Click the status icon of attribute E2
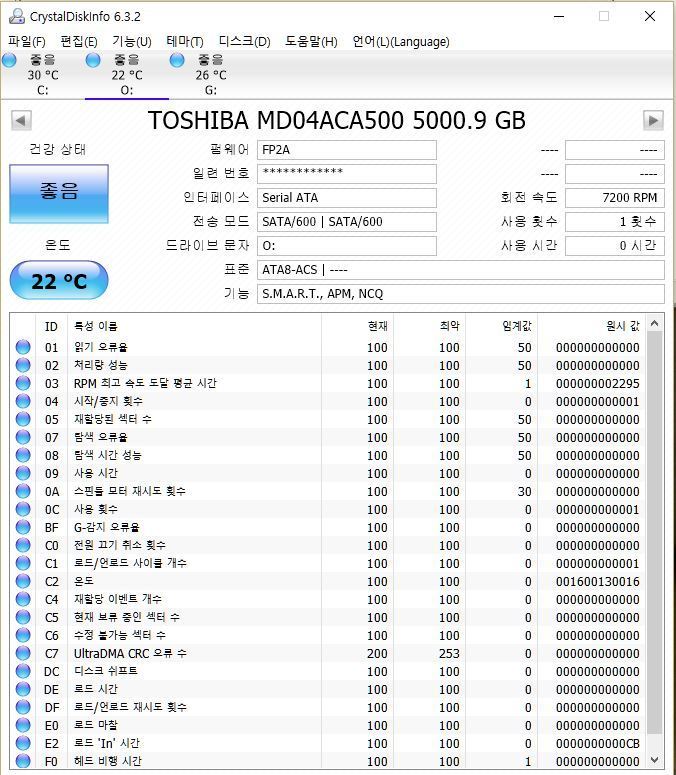The image size is (676, 775). (x=23, y=743)
